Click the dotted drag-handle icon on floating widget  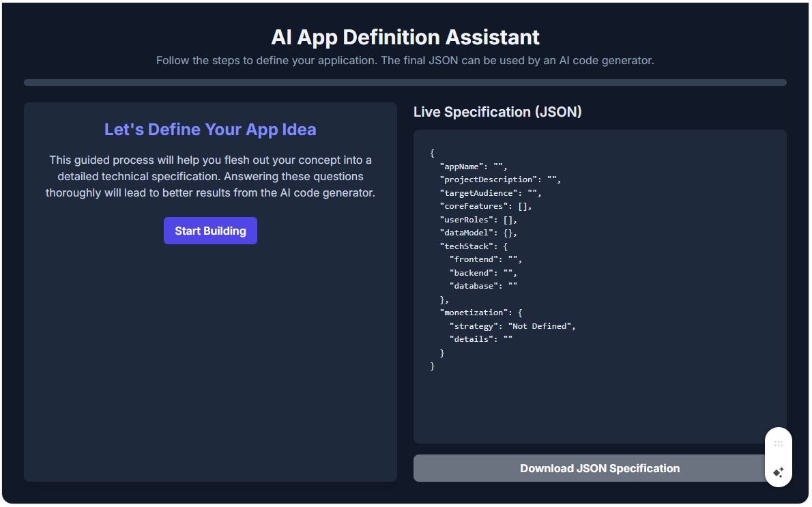779,442
